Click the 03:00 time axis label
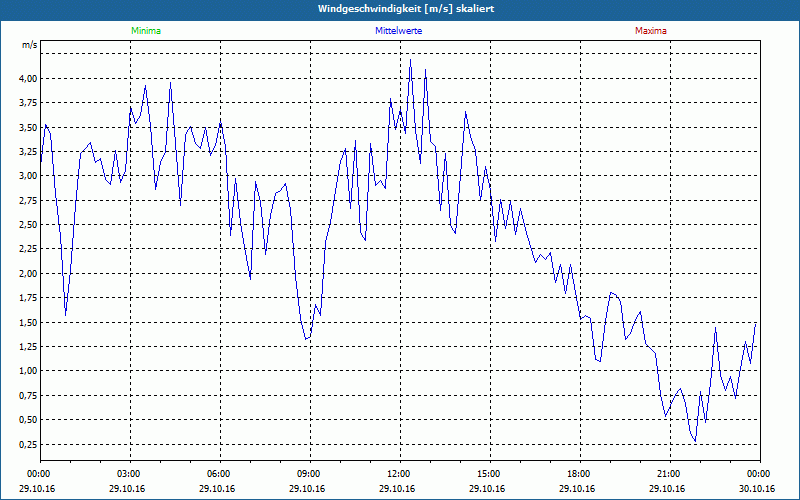This screenshot has height=500, width=800. 130,474
